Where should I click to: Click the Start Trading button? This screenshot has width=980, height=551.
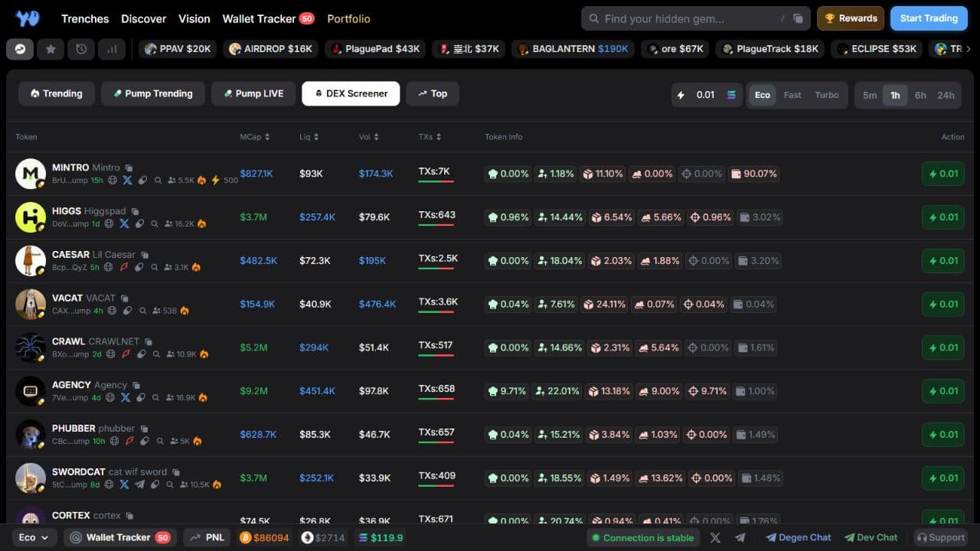pyautogui.click(x=929, y=18)
